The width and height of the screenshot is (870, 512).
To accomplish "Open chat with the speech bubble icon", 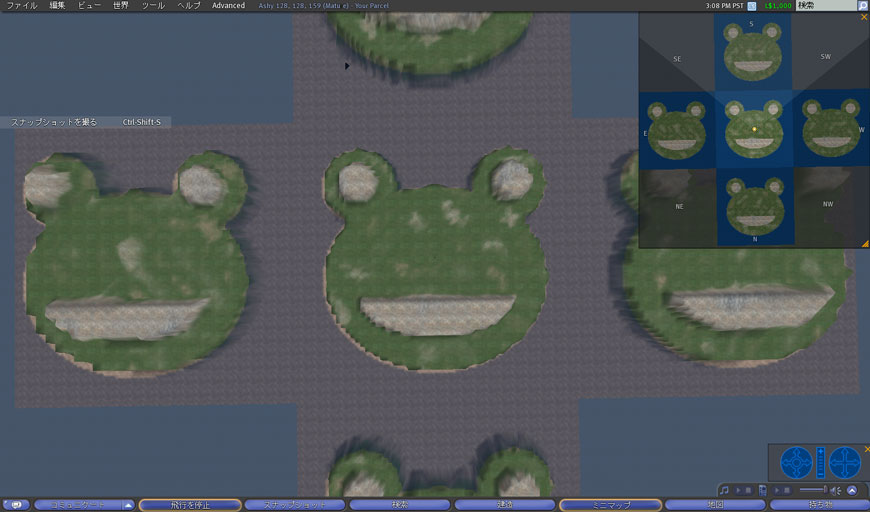I will [x=16, y=505].
